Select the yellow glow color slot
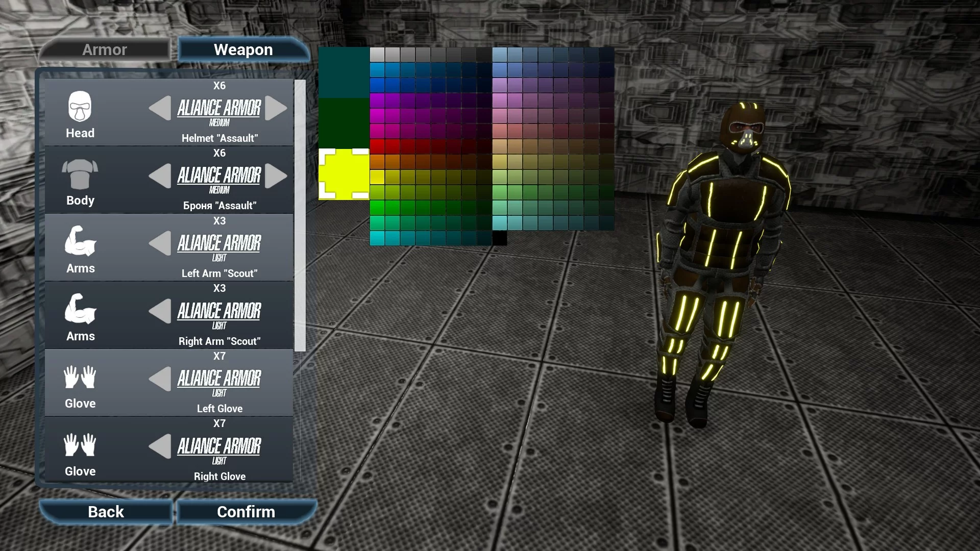The image size is (980, 551). (x=344, y=174)
